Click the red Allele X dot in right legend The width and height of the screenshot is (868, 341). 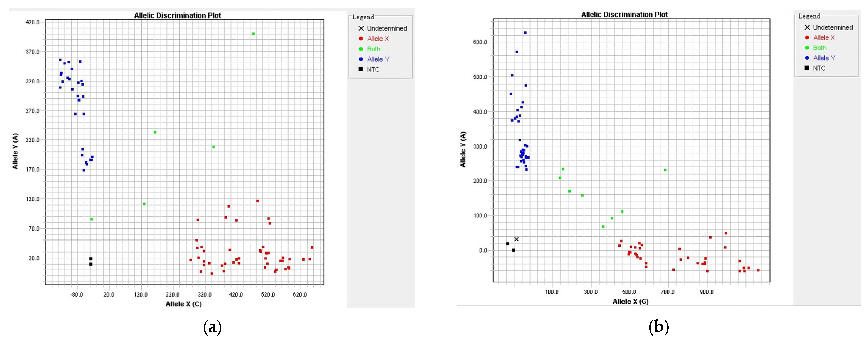pyautogui.click(x=807, y=37)
